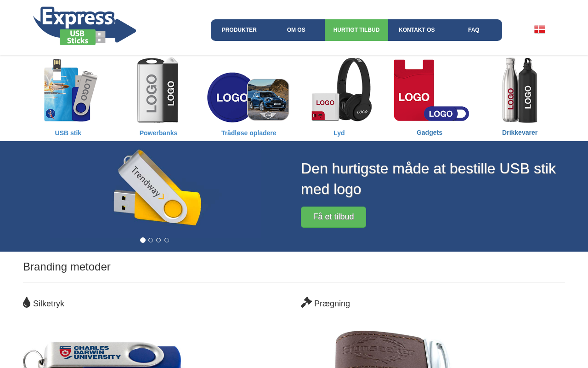Click the Charles Darwin University USB image
588x368 pixels.
coord(102,354)
